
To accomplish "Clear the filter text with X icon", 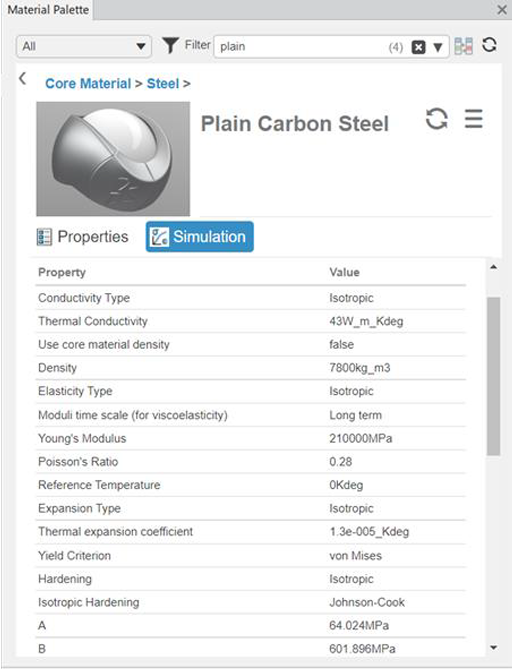I will pos(418,47).
